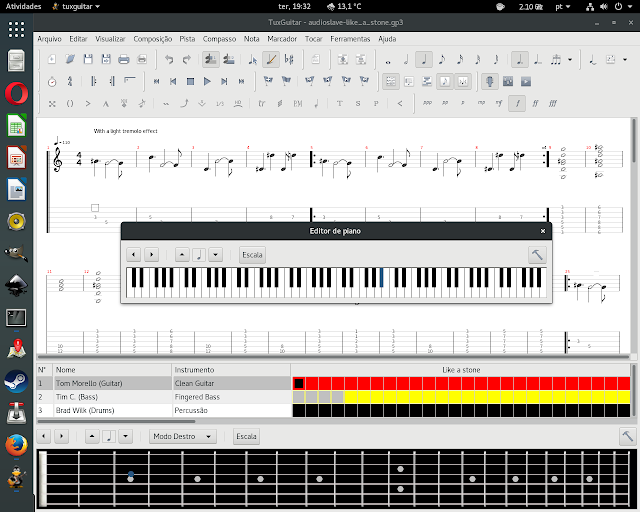Click the highlighted blue piano key
Image resolution: width=640 pixels, height=512 pixels.
point(381,278)
